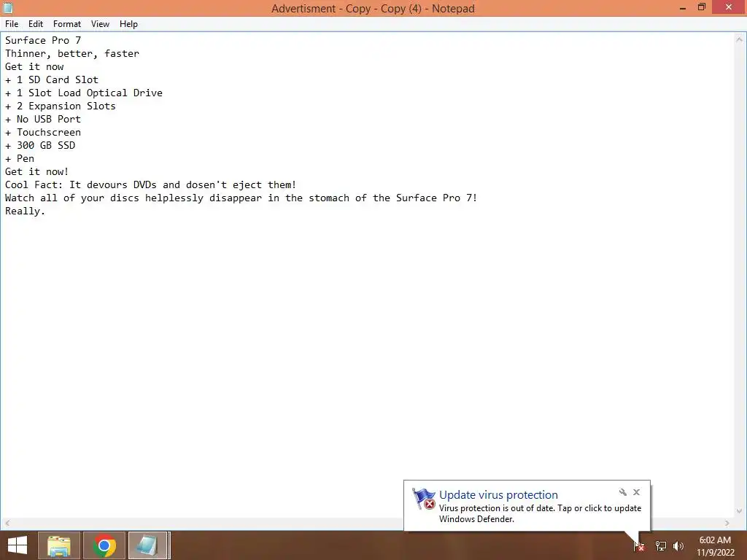Click the Update virus protection title

(x=498, y=495)
